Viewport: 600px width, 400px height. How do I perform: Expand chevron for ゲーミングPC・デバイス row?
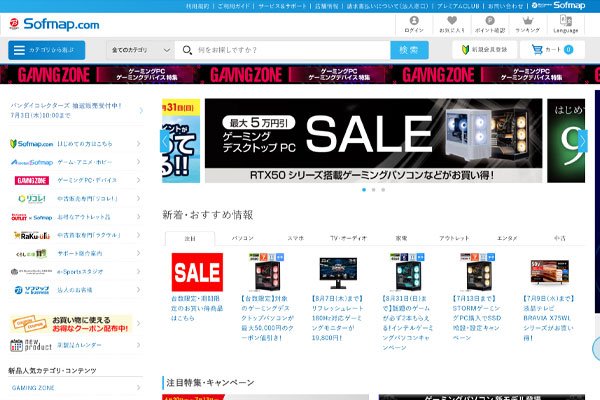tap(139, 180)
